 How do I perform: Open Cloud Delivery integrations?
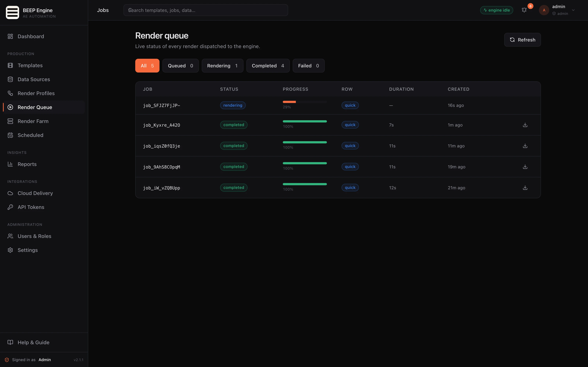pyautogui.click(x=44, y=193)
